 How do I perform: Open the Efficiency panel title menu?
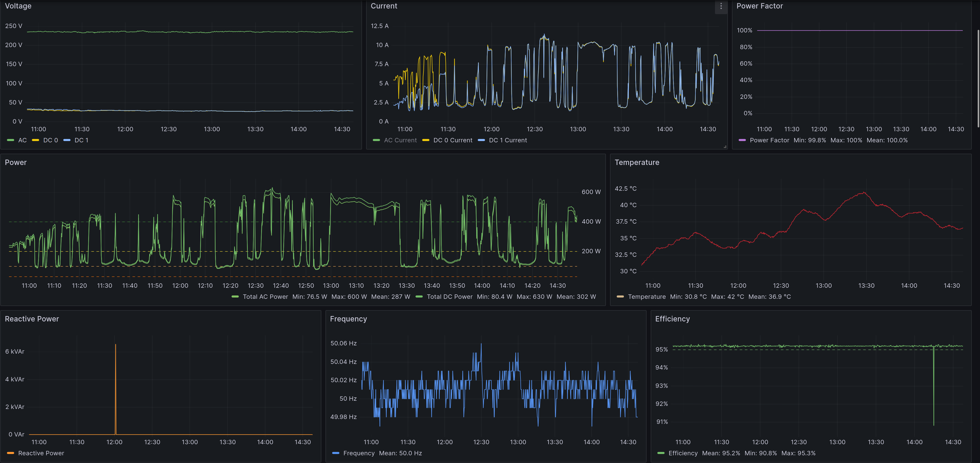(x=672, y=319)
